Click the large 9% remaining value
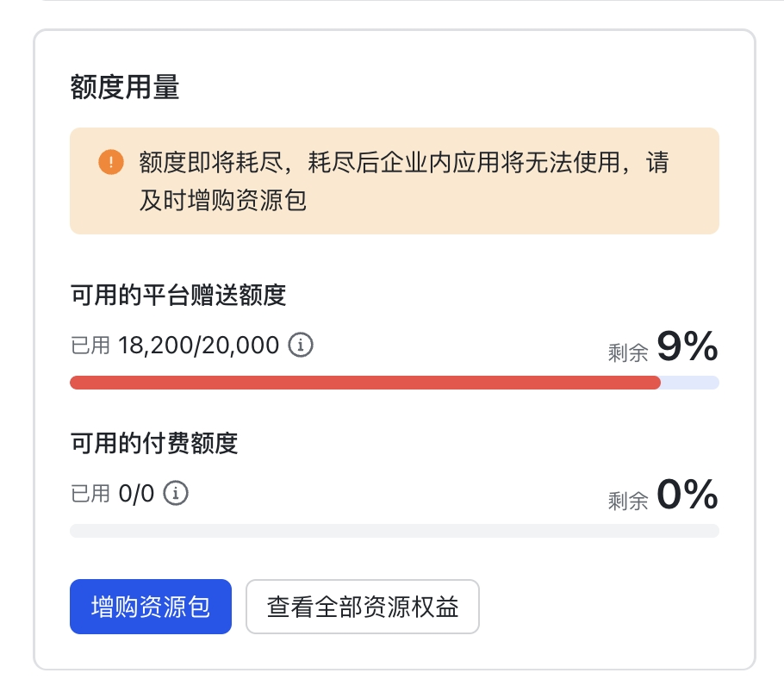The height and width of the screenshot is (698, 784). coord(688,346)
